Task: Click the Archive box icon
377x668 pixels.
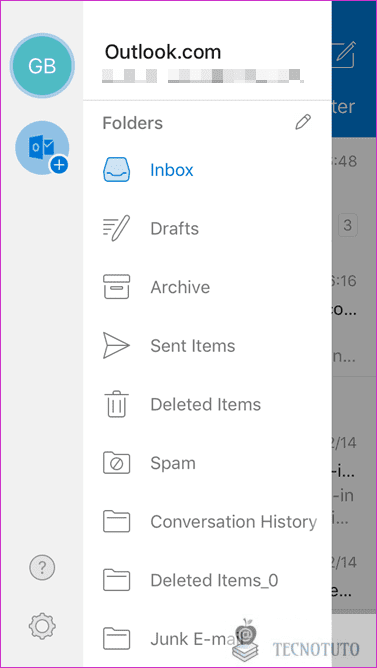Action: coord(116,287)
